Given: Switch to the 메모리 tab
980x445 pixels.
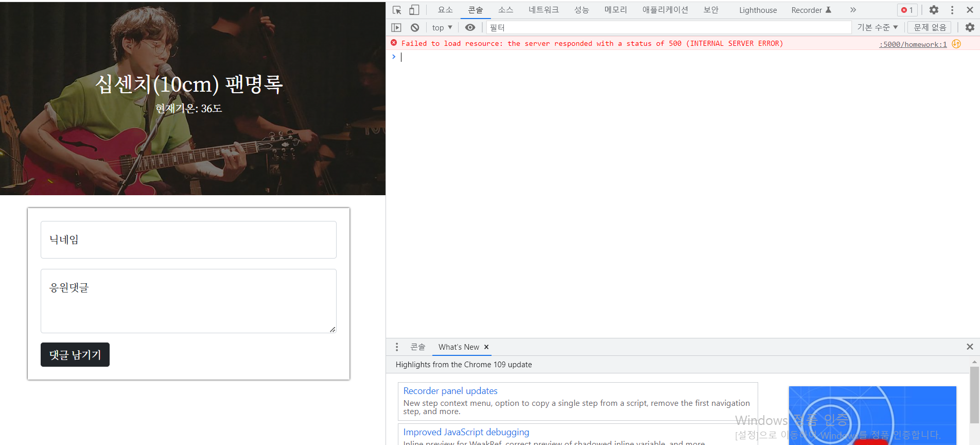Looking at the screenshot, I should (x=616, y=10).
